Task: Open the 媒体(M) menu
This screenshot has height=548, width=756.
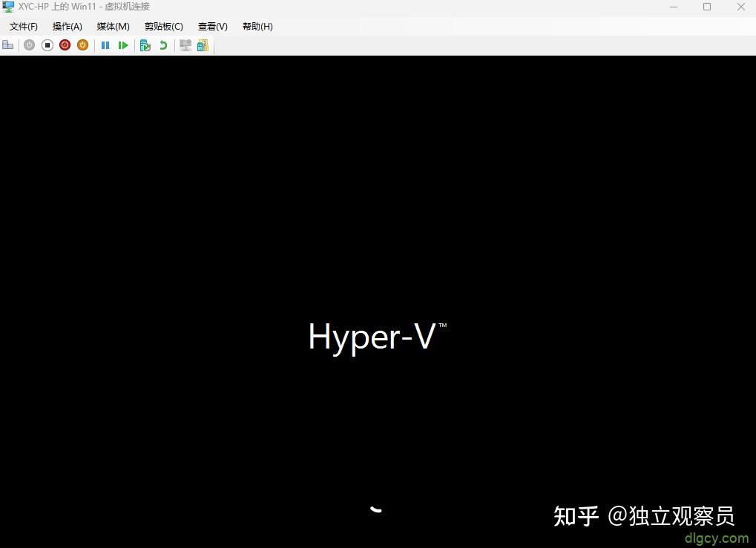Action: coord(113,26)
